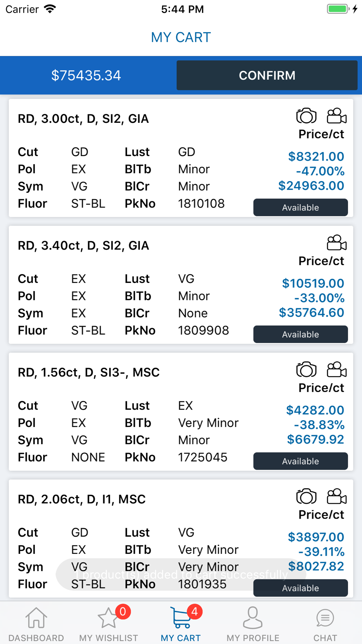Open photo of the 3.00ct diamond
Viewport: 362px width, 644px height.
[x=306, y=116]
